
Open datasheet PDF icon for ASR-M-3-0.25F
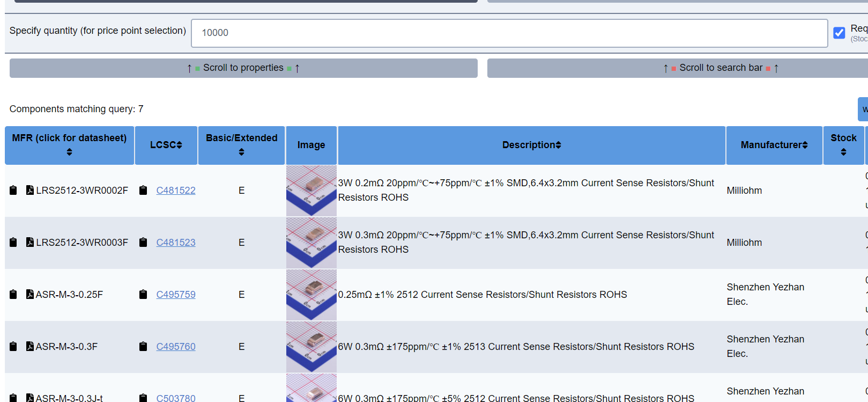[30, 295]
